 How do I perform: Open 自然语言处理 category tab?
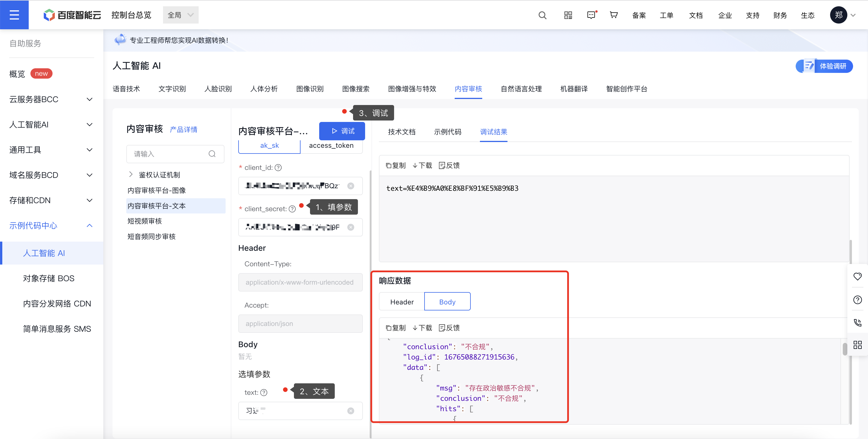(521, 89)
